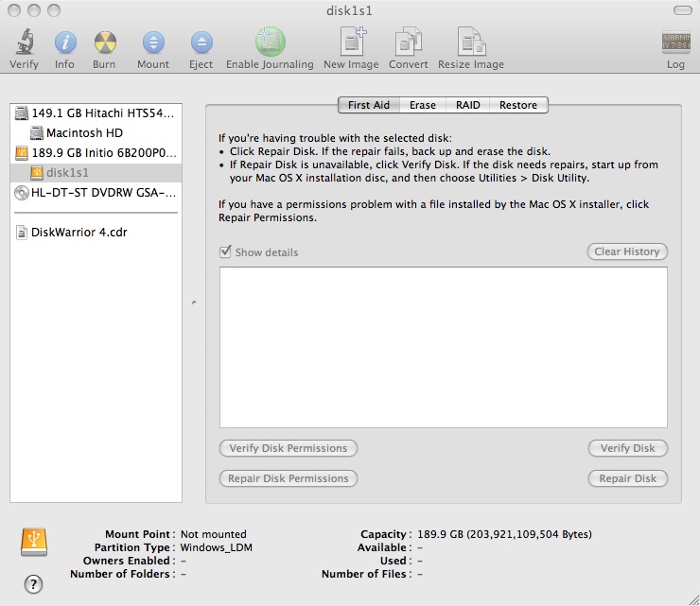Click the toolbar hide pill button
700x606 pixels.
tap(683, 10)
